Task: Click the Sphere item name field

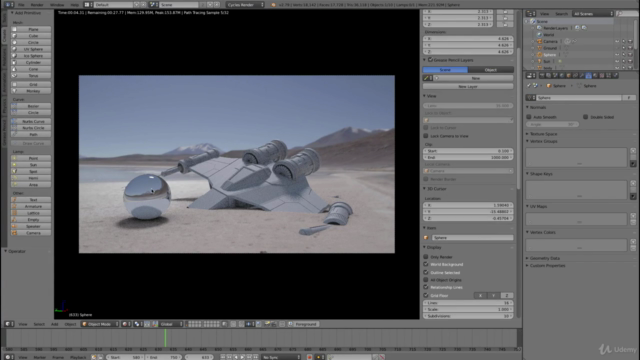Action: [x=472, y=238]
